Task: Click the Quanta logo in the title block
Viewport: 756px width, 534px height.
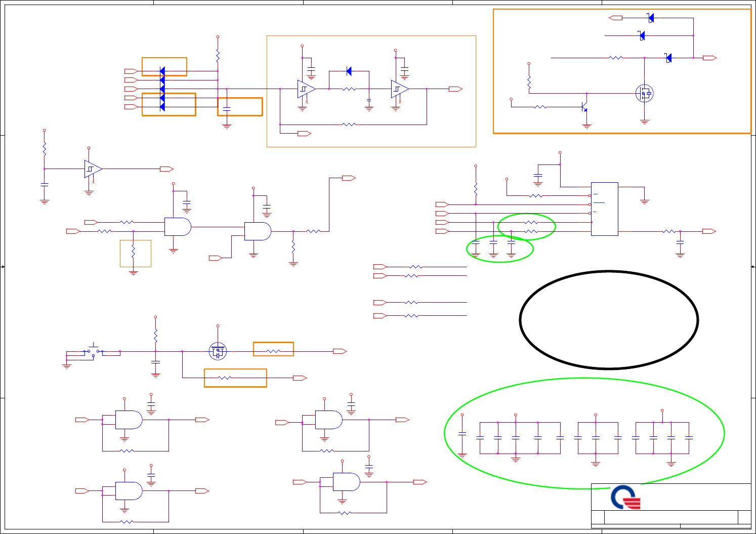Action: pos(626,497)
